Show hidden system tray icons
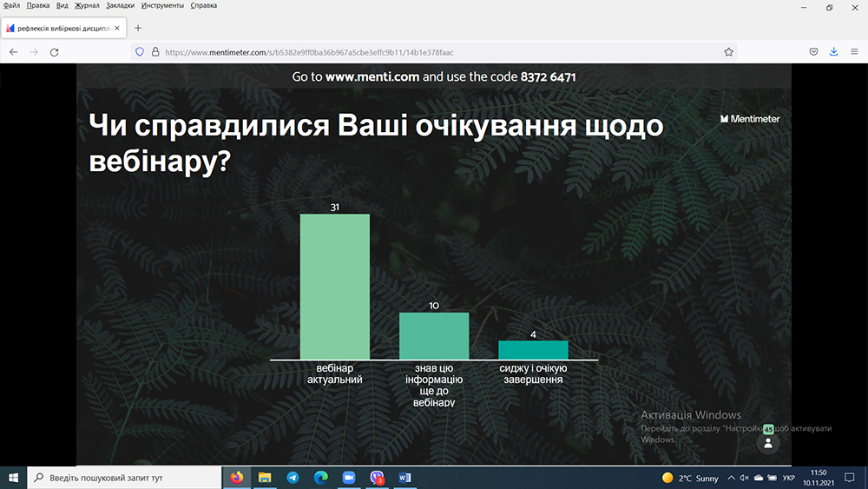 [x=731, y=478]
